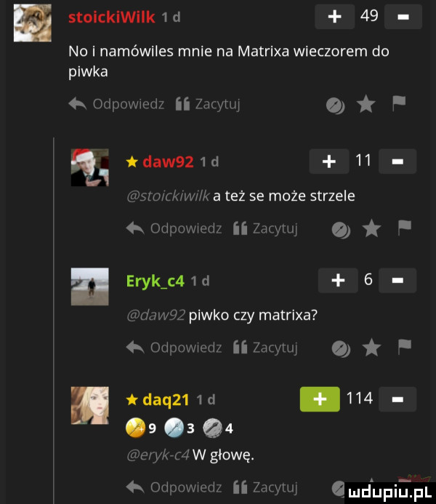This screenshot has width=436, height=504.
Task: Favorite stoickiWilk's comment with star icon
Action: point(366,105)
